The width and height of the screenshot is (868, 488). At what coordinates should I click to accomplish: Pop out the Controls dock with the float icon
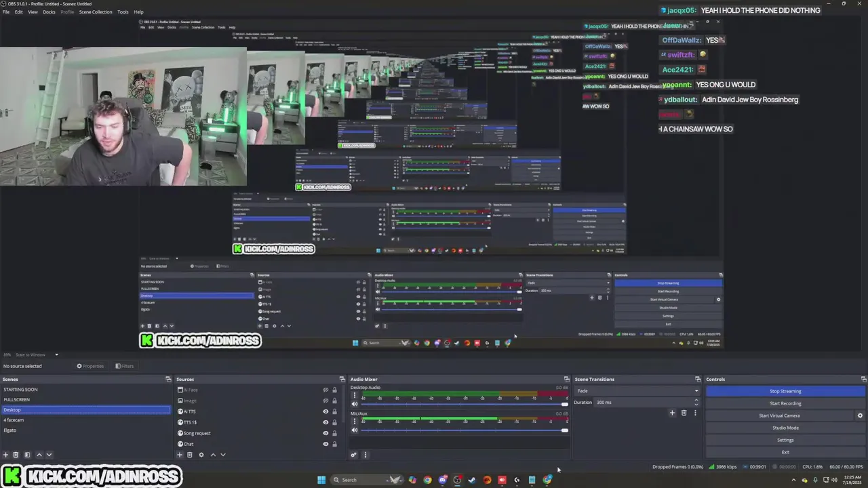863,380
